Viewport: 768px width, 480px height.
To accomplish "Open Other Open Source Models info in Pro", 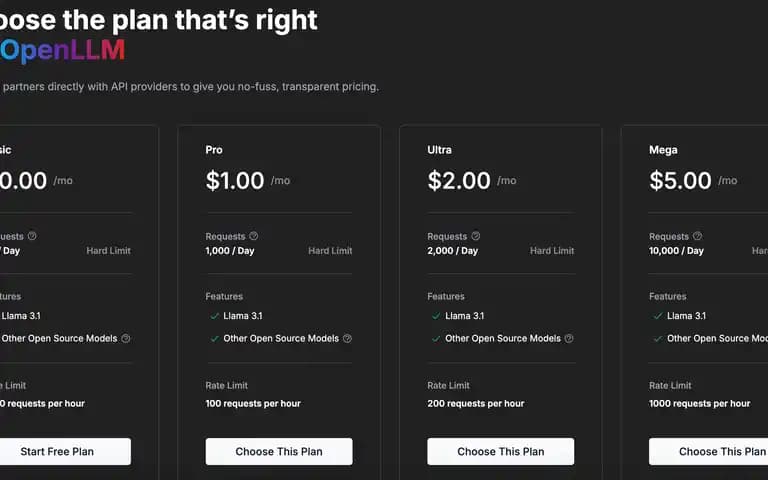I will (347, 338).
